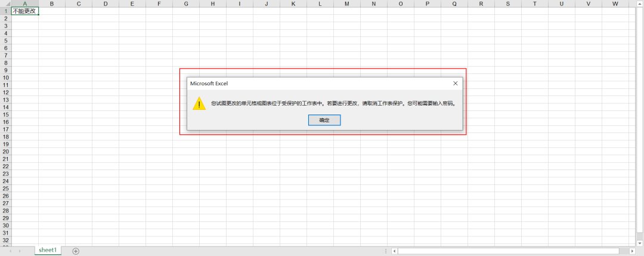644x256 pixels.
Task: Select column C header
Action: tap(79, 4)
